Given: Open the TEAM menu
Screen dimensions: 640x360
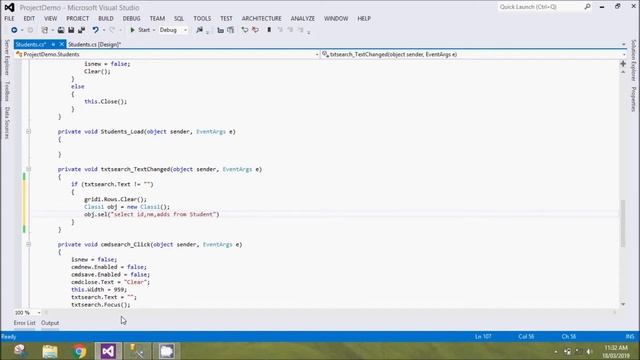Looking at the screenshot, I should click(157, 19).
